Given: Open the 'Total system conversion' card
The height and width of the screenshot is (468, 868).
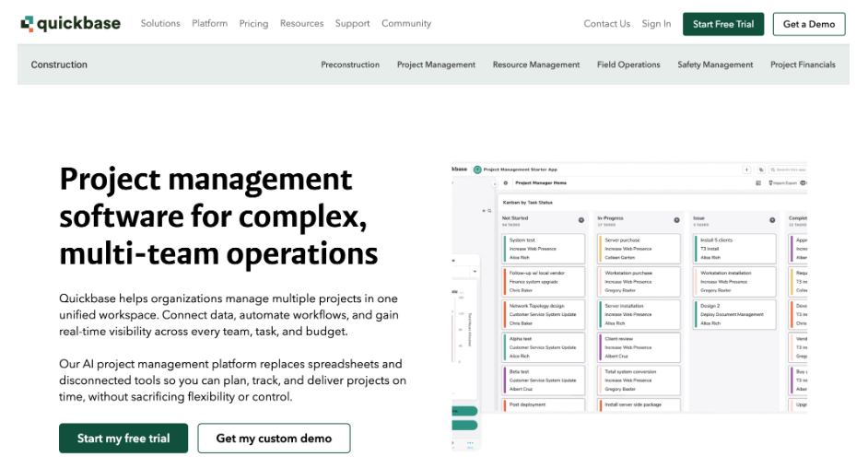Looking at the screenshot, I should coord(639,380).
